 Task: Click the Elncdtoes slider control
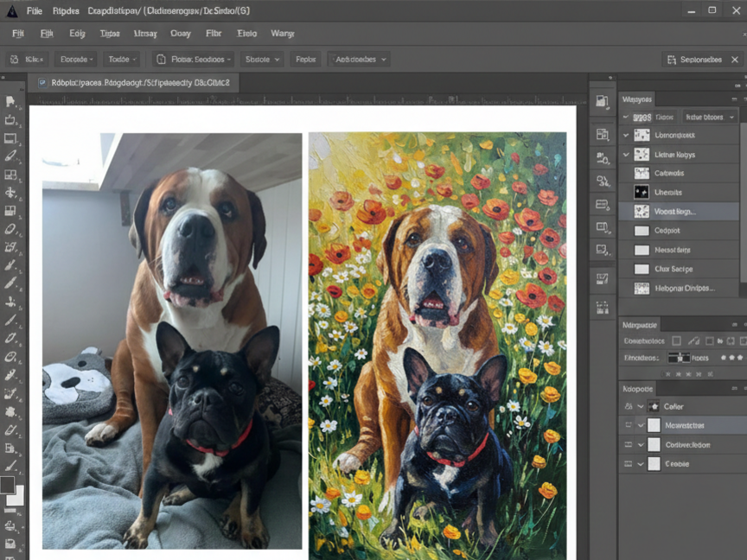pos(679,358)
